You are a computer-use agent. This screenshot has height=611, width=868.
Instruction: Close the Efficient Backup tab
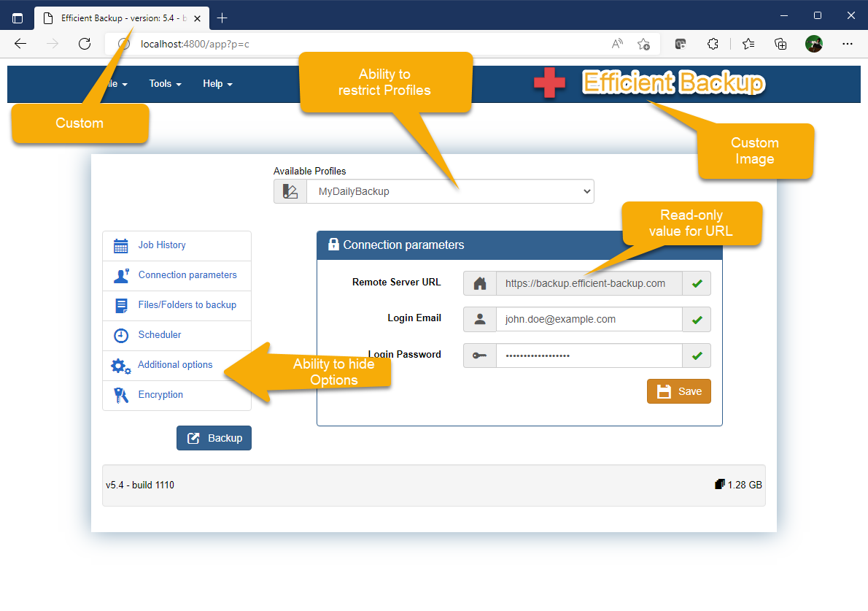[x=197, y=18]
